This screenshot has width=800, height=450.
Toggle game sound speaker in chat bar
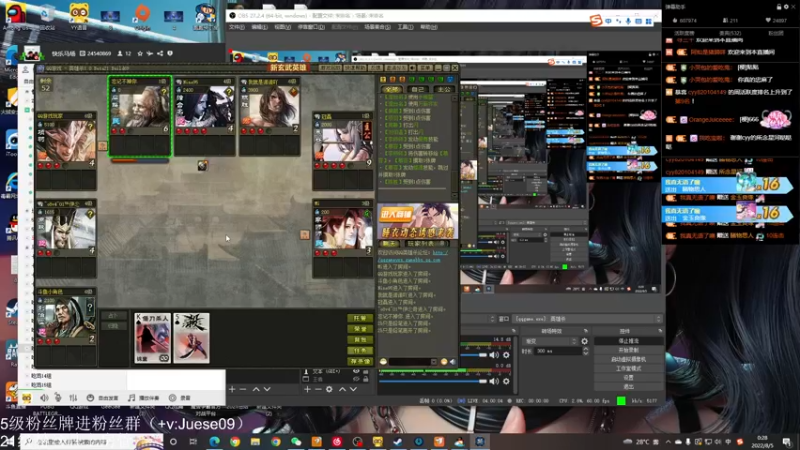pyautogui.click(x=452, y=362)
